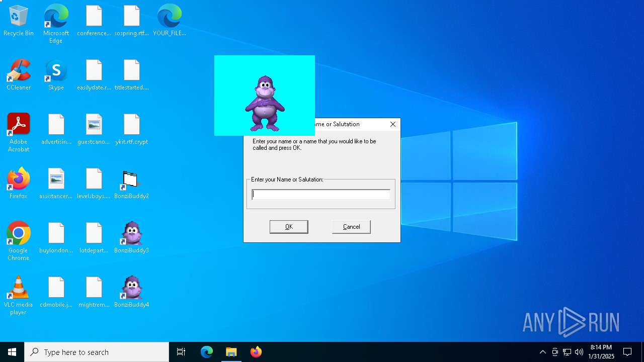Show hidden system tray icons
Viewport: 644px width, 362px height.
542,352
